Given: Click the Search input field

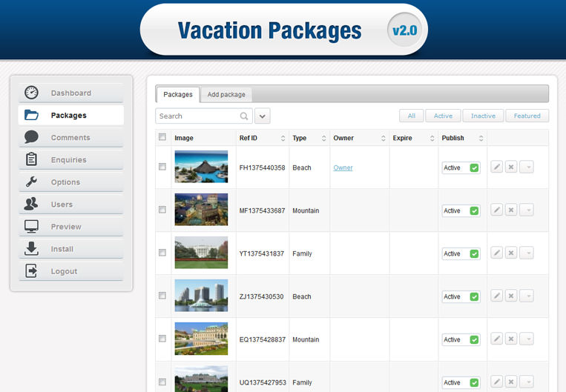Looking at the screenshot, I should point(204,116).
